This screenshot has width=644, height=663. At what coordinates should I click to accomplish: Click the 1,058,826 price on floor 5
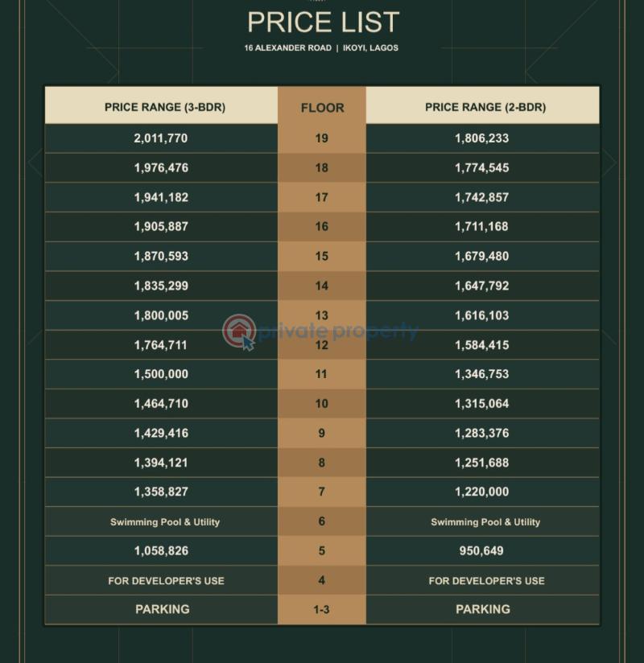point(161,551)
